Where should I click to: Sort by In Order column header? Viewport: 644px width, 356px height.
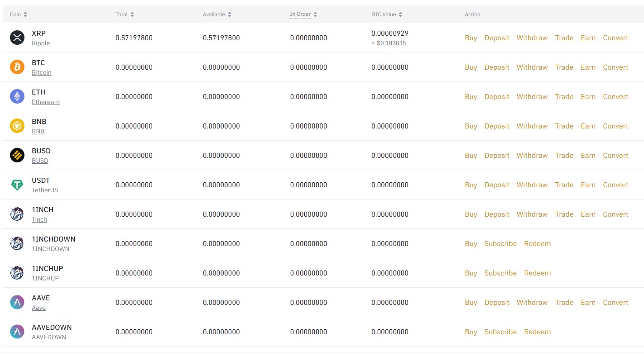coord(303,14)
